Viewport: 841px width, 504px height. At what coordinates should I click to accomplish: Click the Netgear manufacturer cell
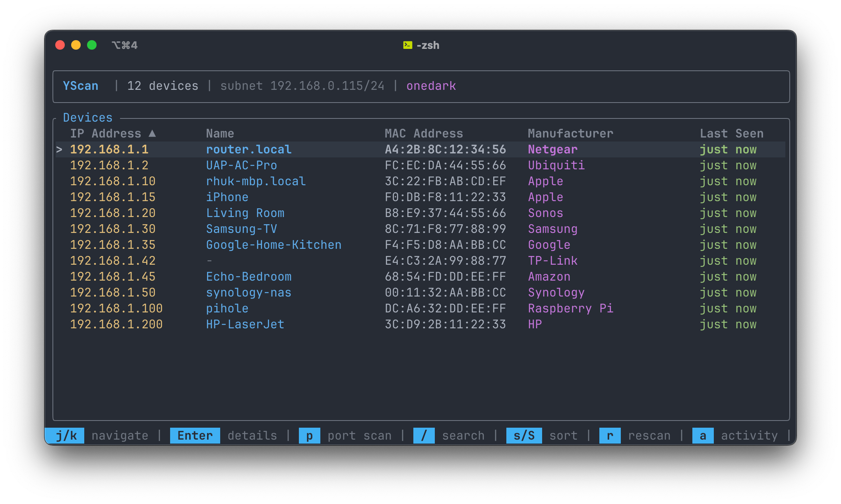[553, 149]
